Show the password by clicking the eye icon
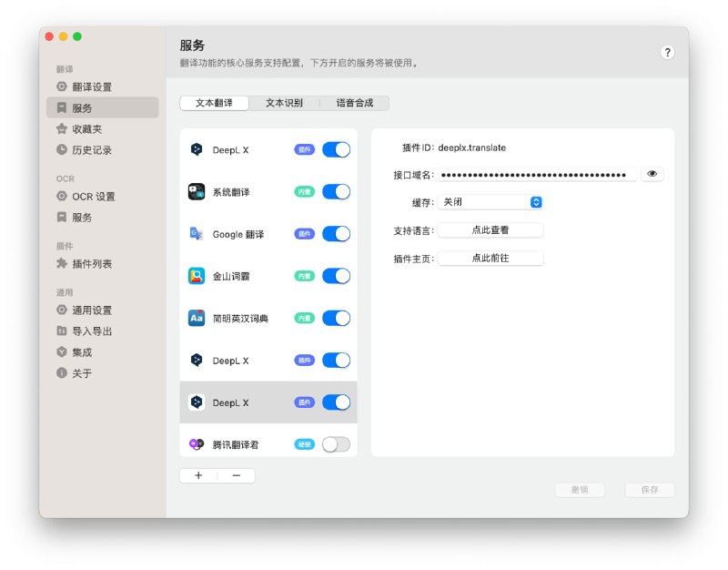 pos(652,174)
